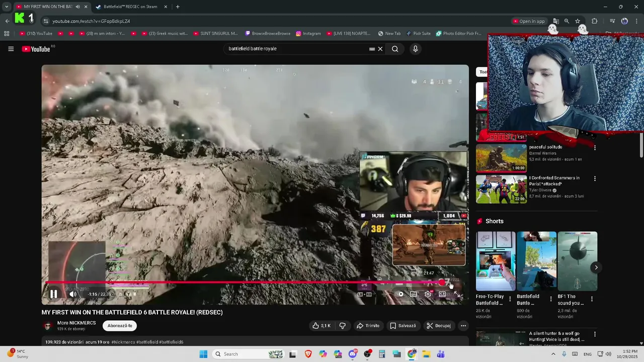Open options for BF1 The sound short
644x362 pixels.
click(592, 299)
